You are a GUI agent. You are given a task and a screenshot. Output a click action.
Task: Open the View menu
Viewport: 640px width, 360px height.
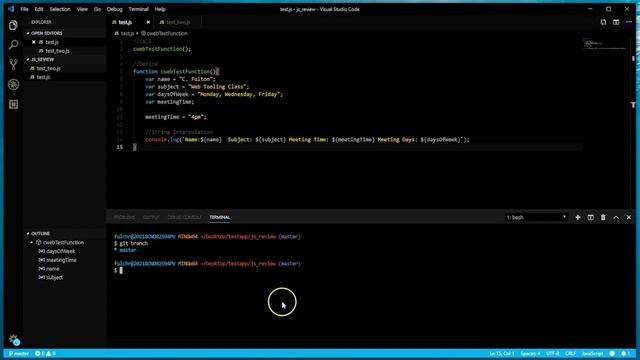tap(82, 9)
